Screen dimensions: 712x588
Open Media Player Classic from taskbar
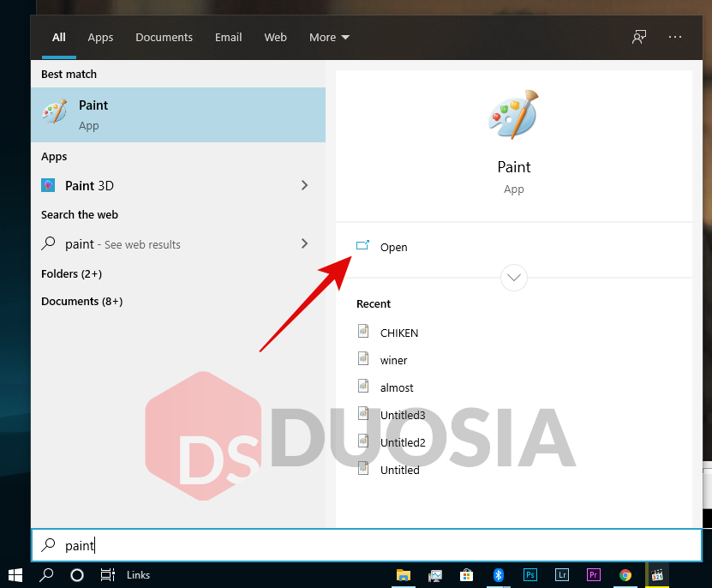coord(657,575)
